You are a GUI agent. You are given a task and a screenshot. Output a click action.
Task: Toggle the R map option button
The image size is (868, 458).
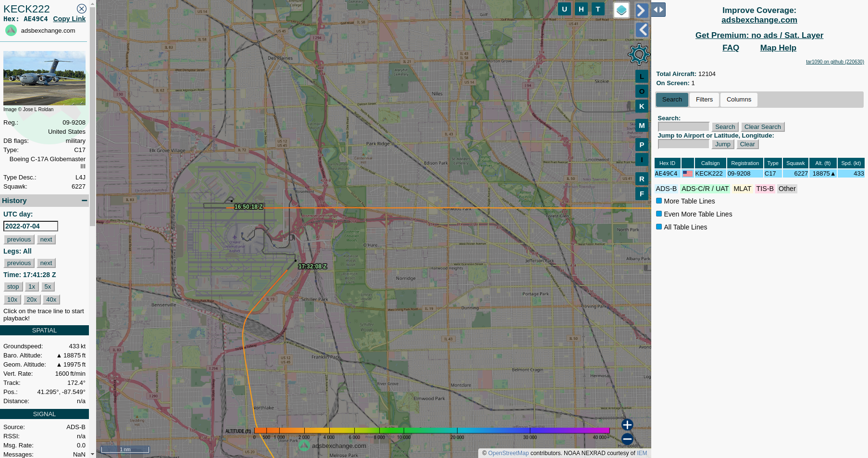(642, 179)
